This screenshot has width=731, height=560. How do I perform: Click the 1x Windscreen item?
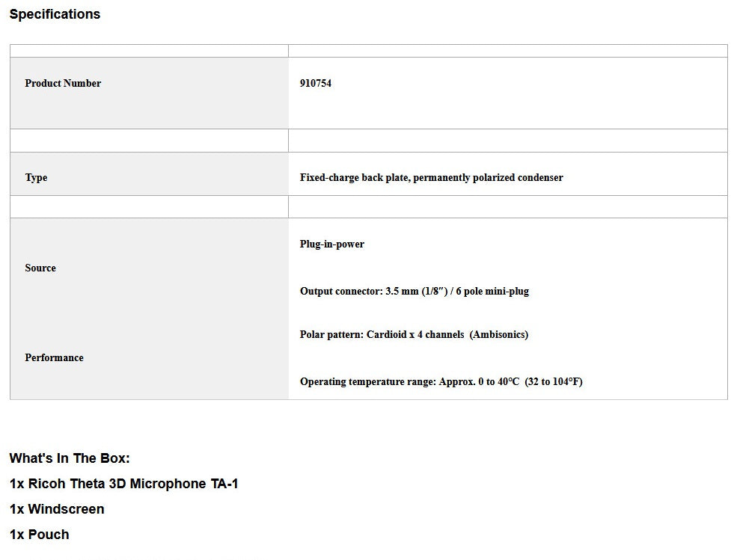click(x=57, y=508)
